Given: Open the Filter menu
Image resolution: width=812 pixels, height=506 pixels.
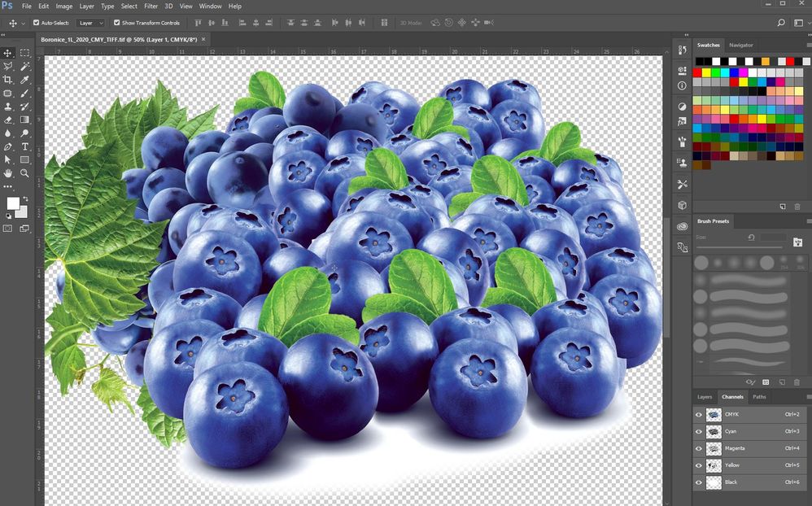Looking at the screenshot, I should pos(151,6).
